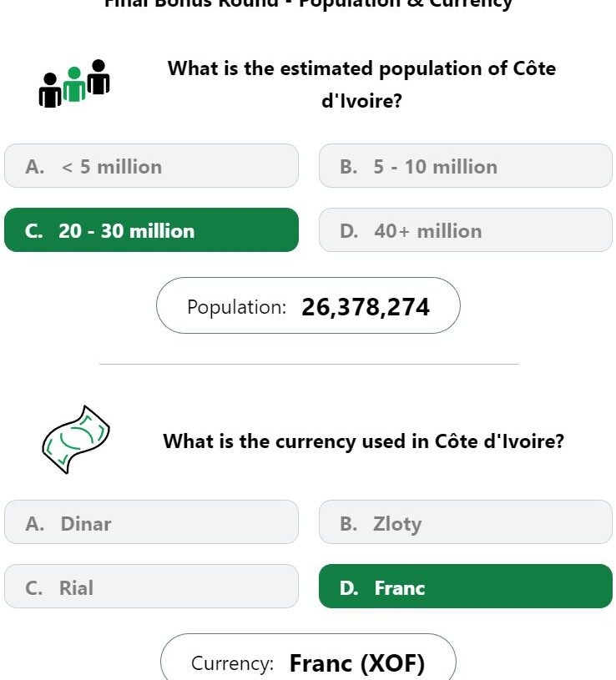Select answer A. < 5 million
This screenshot has width=616, height=680.
[151, 166]
